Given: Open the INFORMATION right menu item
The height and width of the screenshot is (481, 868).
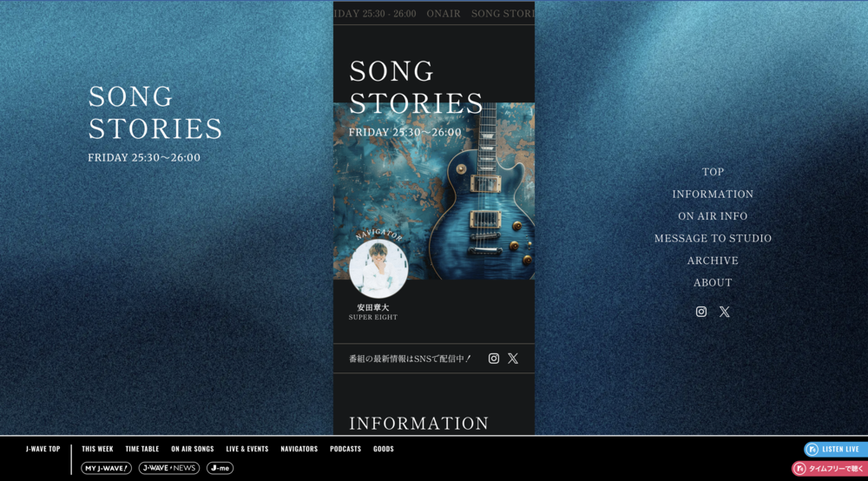Looking at the screenshot, I should [x=713, y=194].
